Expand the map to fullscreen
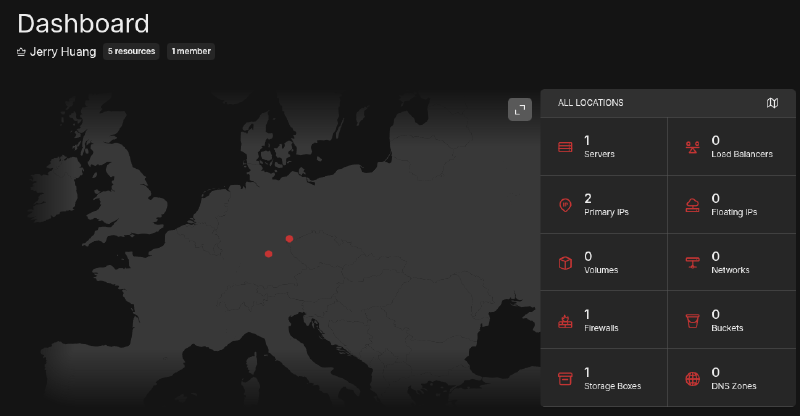800x416 pixels. click(519, 110)
